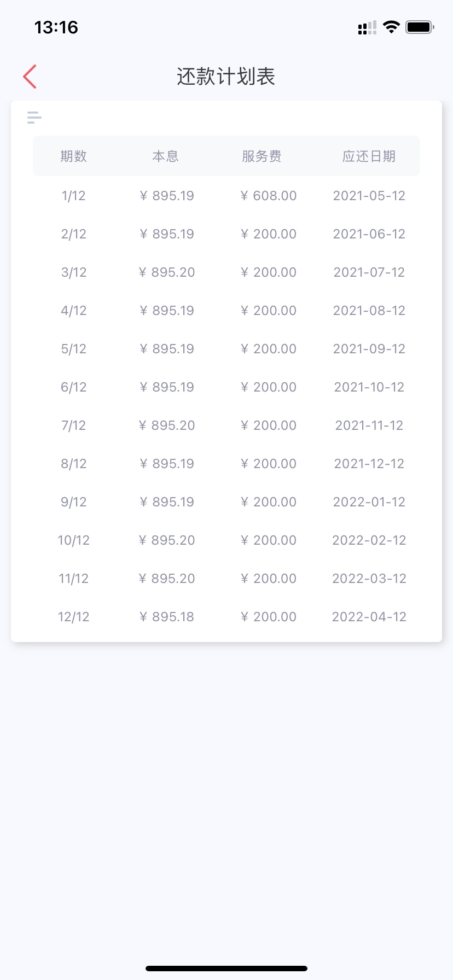
Task: Tap due date 2021-06-12
Action: [x=369, y=234]
